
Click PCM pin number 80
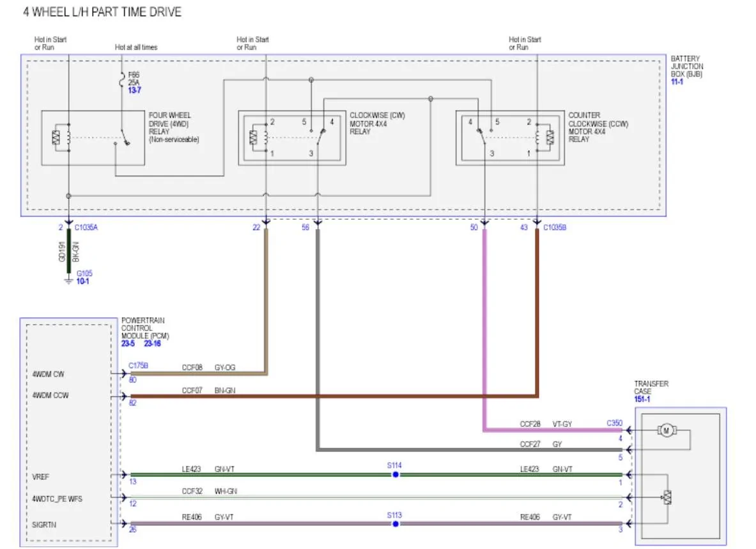[132, 380]
